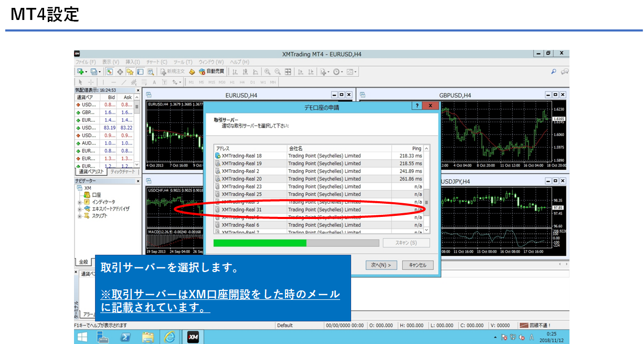This screenshot has width=644, height=344.
Task: Switch timeframe to D1
Action: (252, 82)
